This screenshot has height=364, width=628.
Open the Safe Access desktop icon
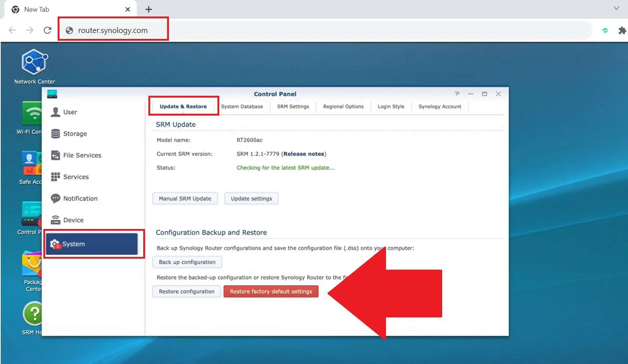coord(32,168)
